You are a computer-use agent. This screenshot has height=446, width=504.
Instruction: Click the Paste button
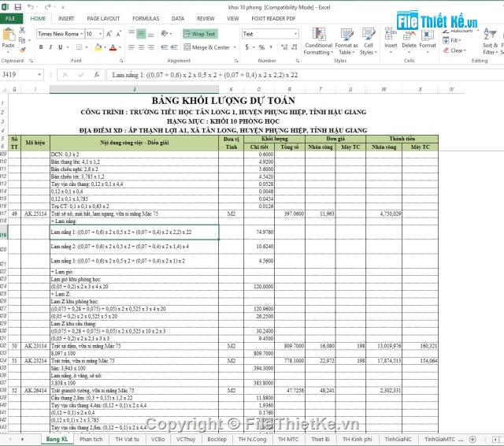(9, 38)
